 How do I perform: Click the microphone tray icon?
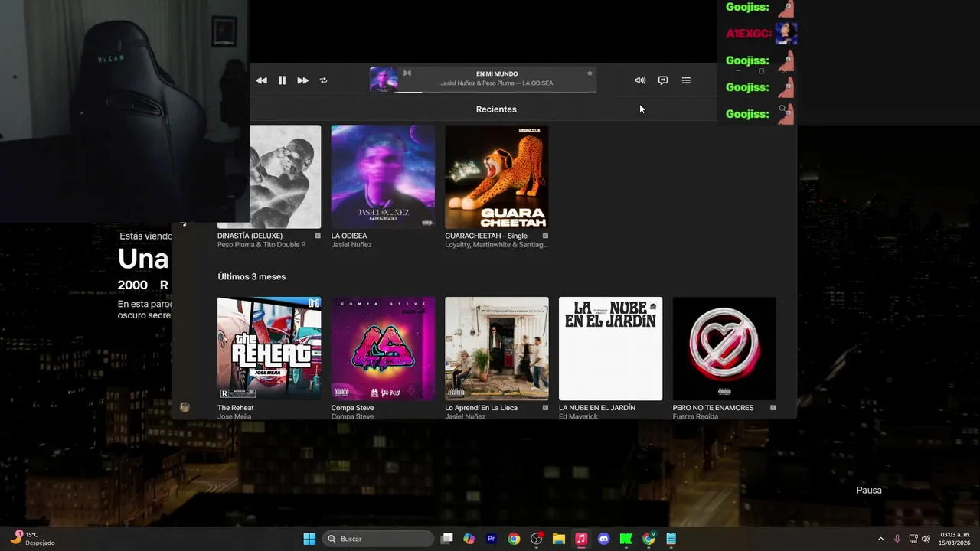897,539
